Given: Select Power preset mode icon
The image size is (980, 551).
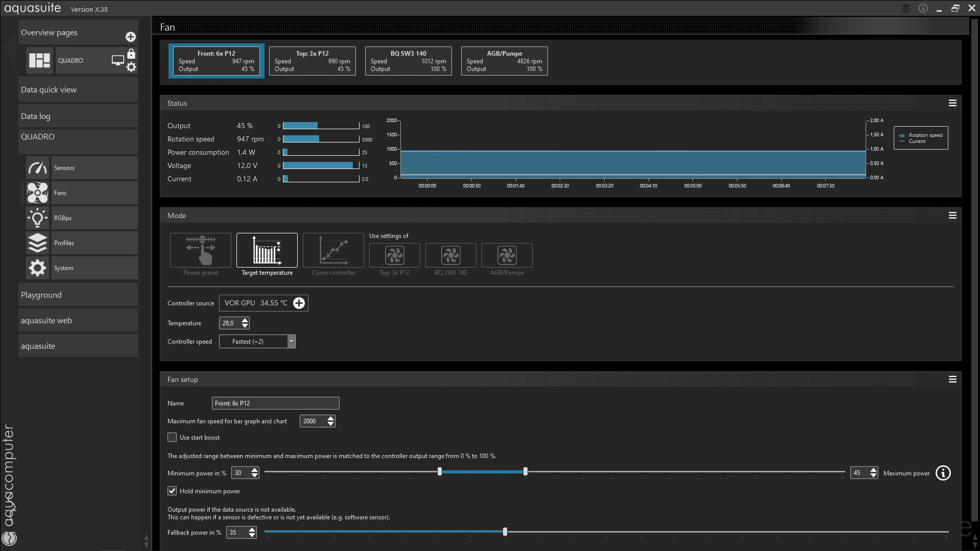Looking at the screenshot, I should click(x=201, y=250).
